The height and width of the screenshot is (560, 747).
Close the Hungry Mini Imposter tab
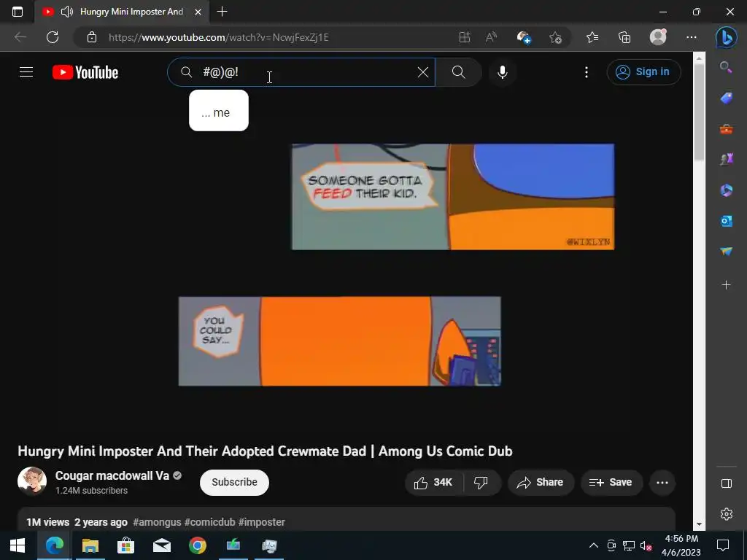(x=198, y=12)
